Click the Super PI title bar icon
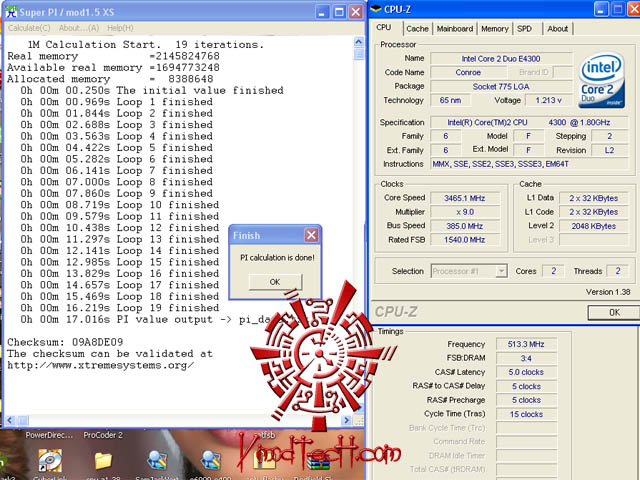Screen dimensions: 640x480 tap(11, 11)
